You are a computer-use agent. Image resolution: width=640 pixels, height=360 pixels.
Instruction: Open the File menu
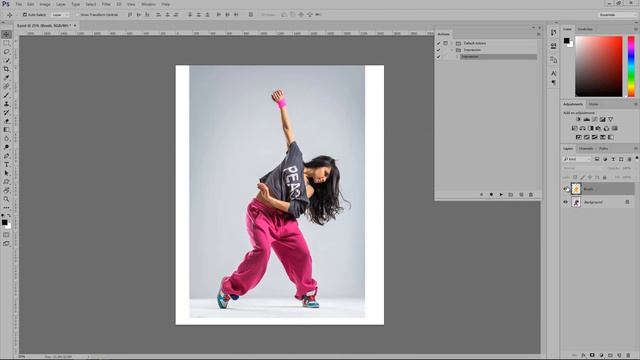[x=18, y=4]
